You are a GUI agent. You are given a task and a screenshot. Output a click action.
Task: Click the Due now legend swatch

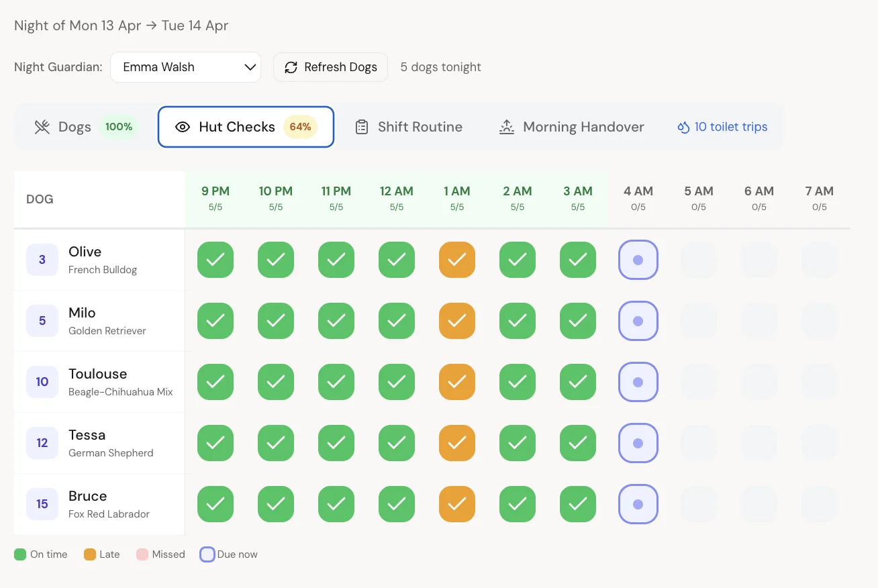click(207, 554)
